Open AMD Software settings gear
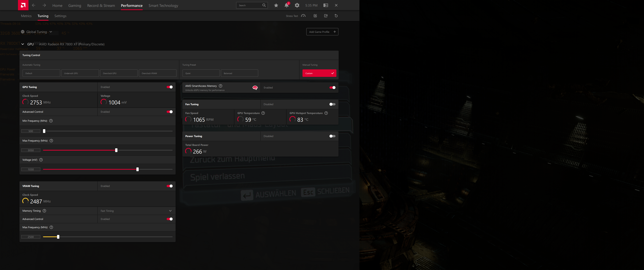The image size is (644, 270). [297, 5]
